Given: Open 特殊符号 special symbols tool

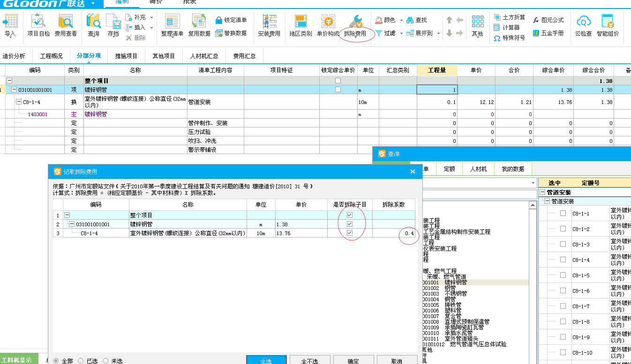Looking at the screenshot, I should pos(509,38).
